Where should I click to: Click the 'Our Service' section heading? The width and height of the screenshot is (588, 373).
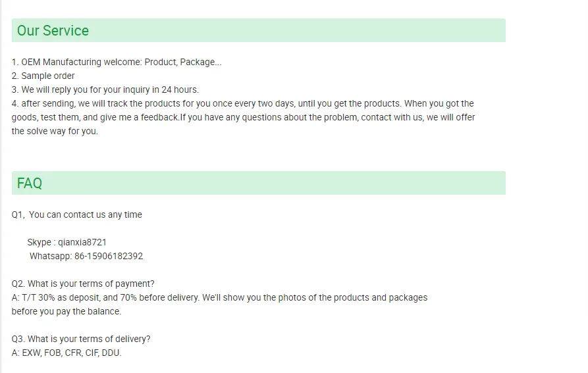[53, 31]
